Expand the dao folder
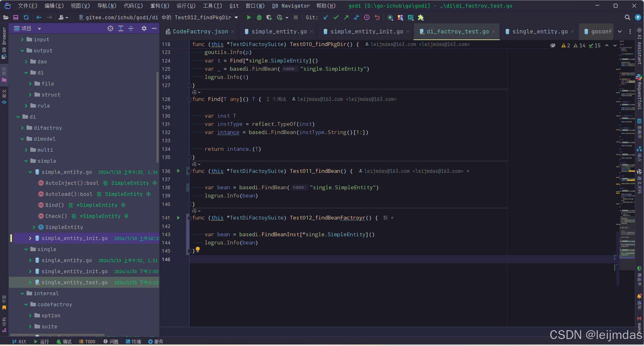Screen dimensions: 644x346 click(x=26, y=62)
